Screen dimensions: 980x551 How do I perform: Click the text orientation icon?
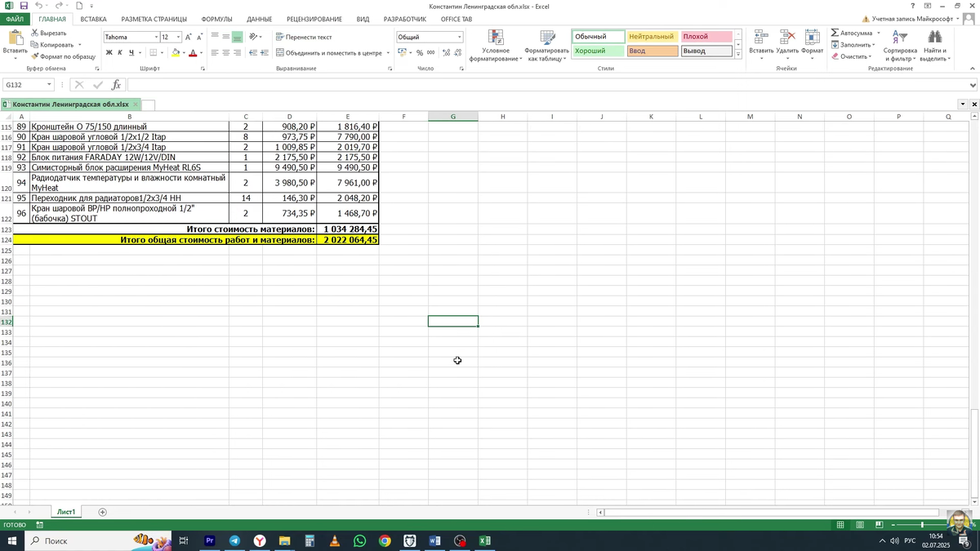coord(254,37)
